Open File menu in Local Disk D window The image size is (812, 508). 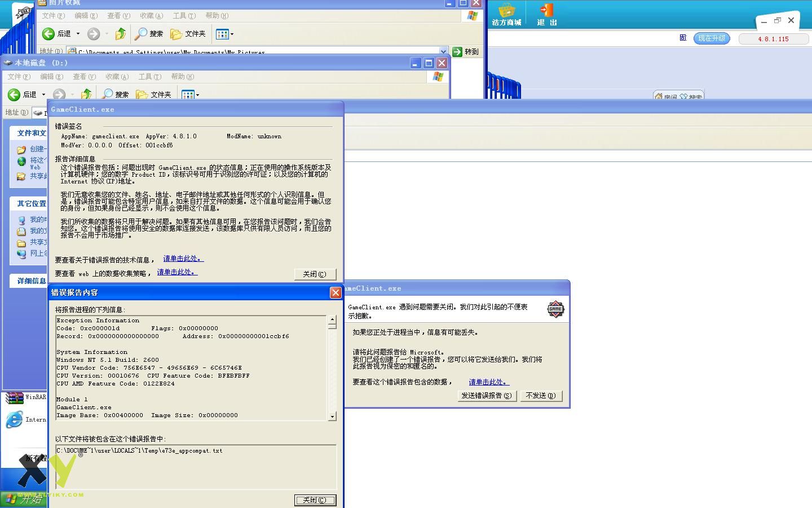19,77
